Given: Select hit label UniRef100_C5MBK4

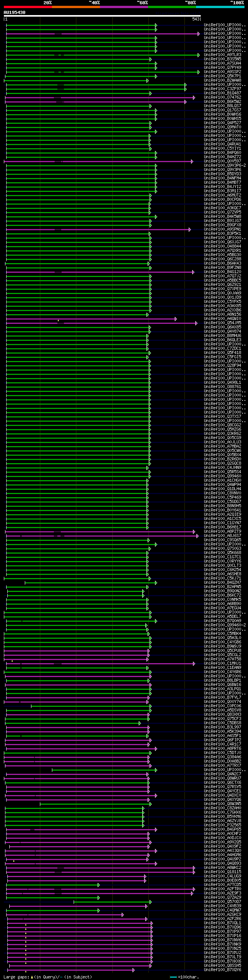Looking at the screenshot, I should [x=222, y=634].
